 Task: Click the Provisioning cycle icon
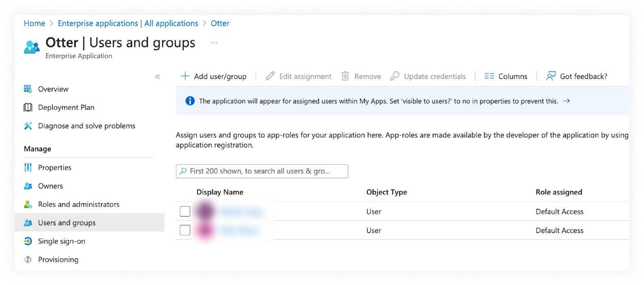pyautogui.click(x=28, y=260)
